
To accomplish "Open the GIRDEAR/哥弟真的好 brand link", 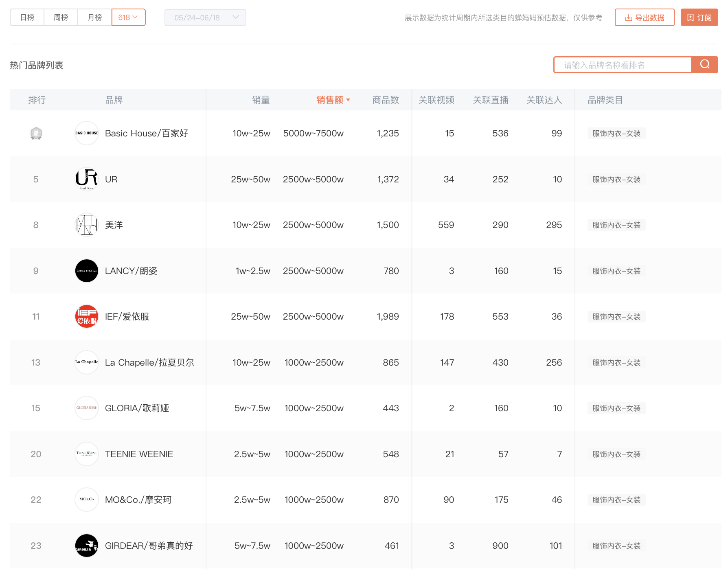I will (149, 546).
